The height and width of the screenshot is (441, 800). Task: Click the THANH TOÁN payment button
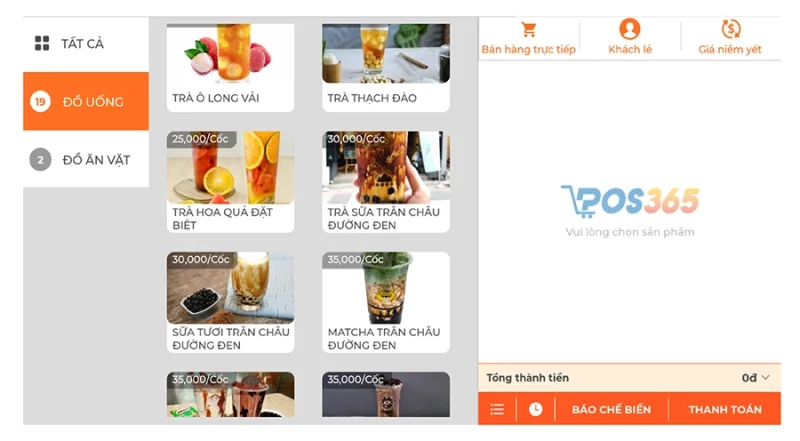click(x=725, y=409)
